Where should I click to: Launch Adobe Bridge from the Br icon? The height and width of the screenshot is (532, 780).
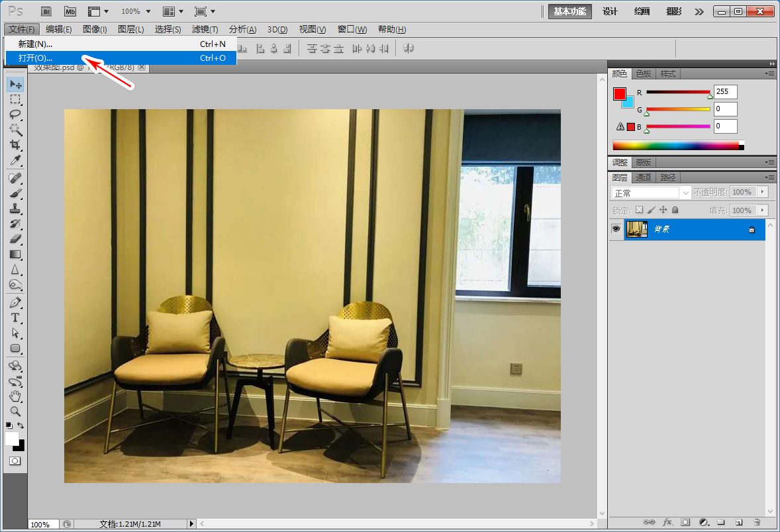46,11
